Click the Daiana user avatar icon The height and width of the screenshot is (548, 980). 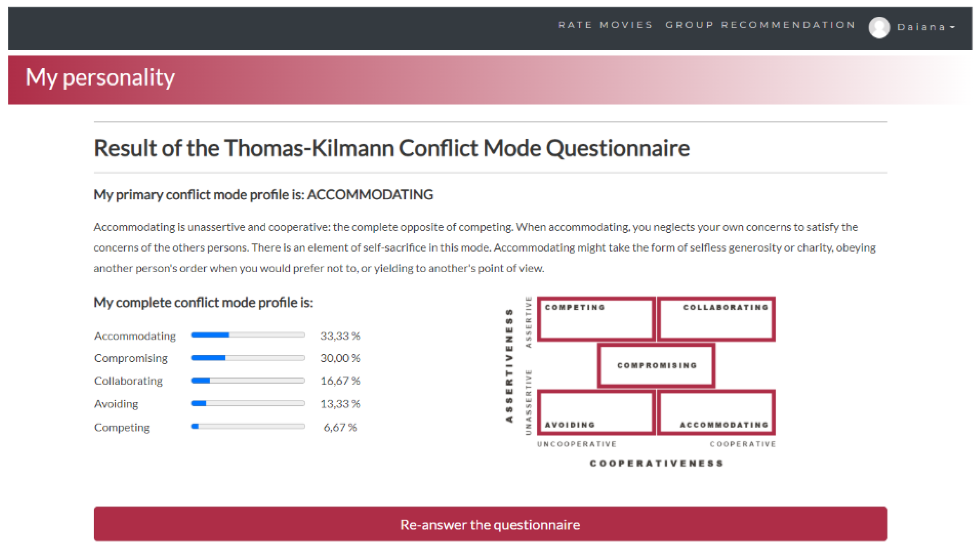click(879, 27)
